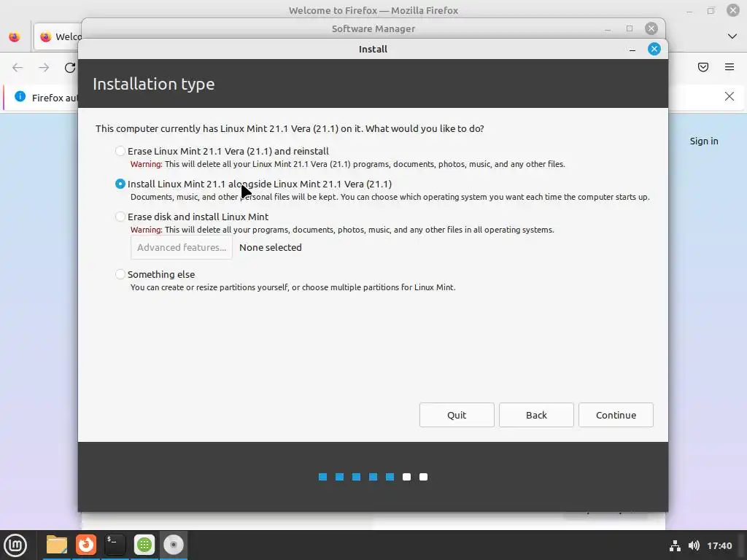Image resolution: width=747 pixels, height=560 pixels.
Task: Open network connections tray icon
Action: click(675, 545)
